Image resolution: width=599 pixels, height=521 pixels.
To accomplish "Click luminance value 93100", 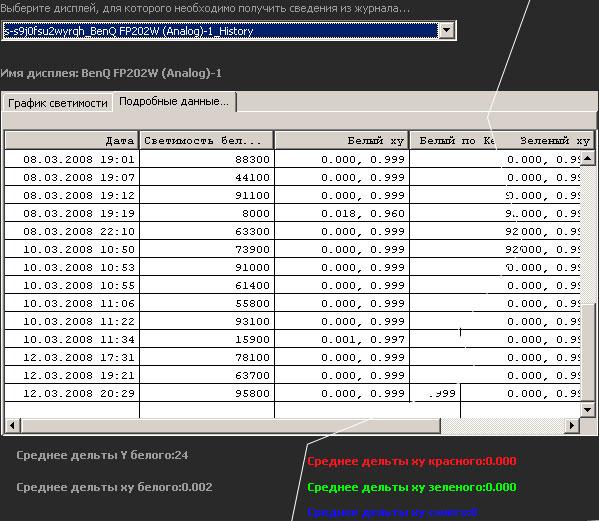I will click(x=252, y=321).
